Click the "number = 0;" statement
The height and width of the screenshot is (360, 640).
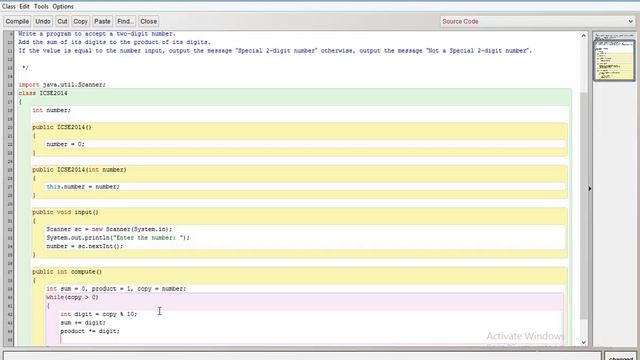pyautogui.click(x=65, y=144)
